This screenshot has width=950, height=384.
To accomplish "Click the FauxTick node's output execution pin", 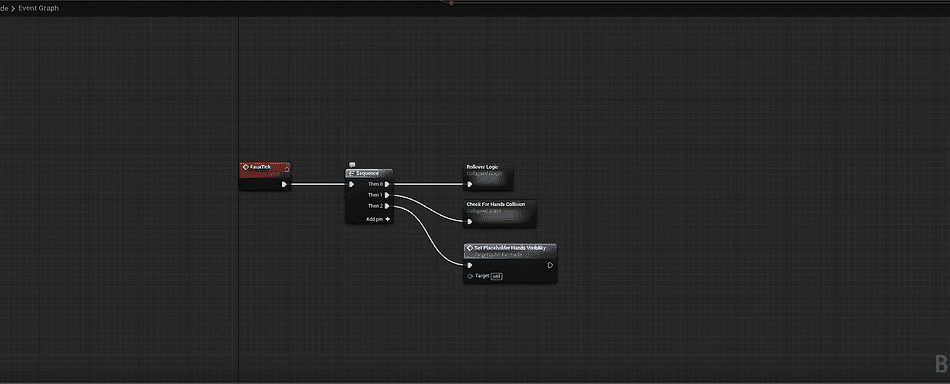I will click(284, 184).
